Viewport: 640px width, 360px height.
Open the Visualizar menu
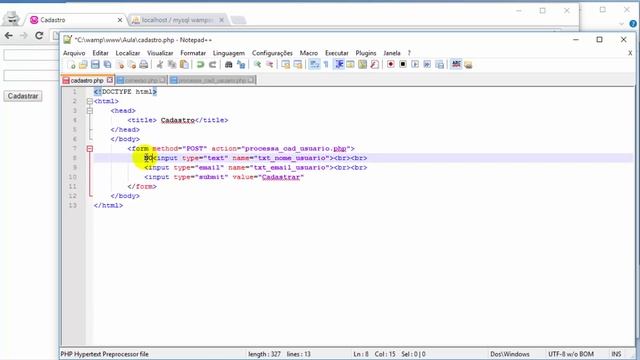[160, 53]
